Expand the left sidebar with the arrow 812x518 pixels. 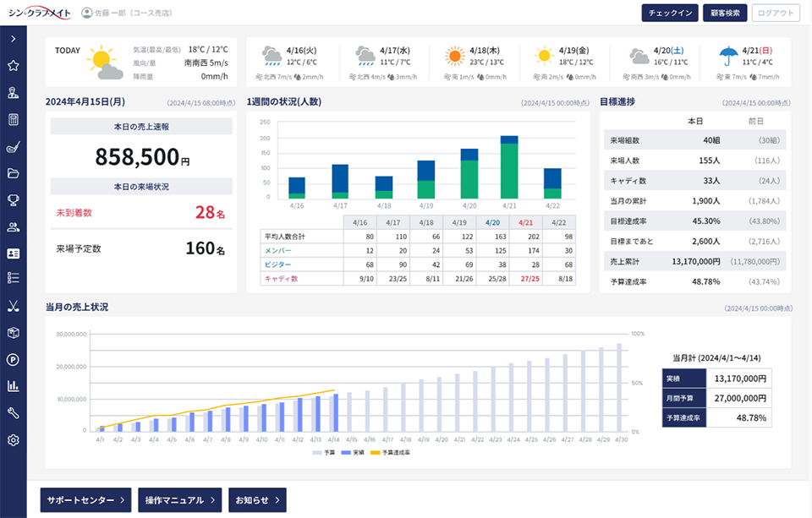[x=13, y=39]
